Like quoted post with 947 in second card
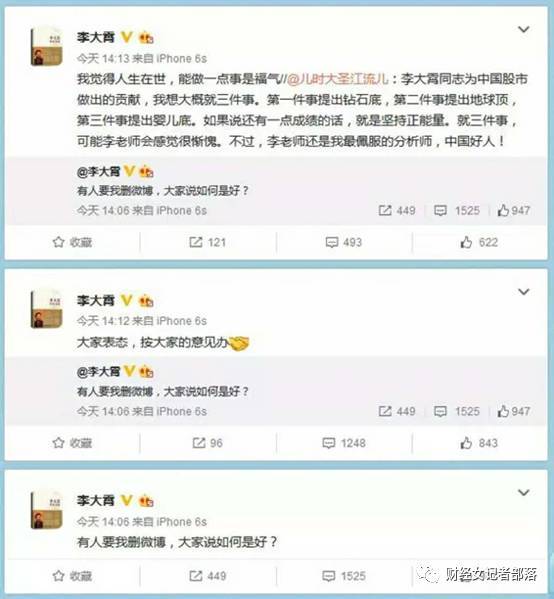This screenshot has height=599, width=554. pyautogui.click(x=514, y=411)
